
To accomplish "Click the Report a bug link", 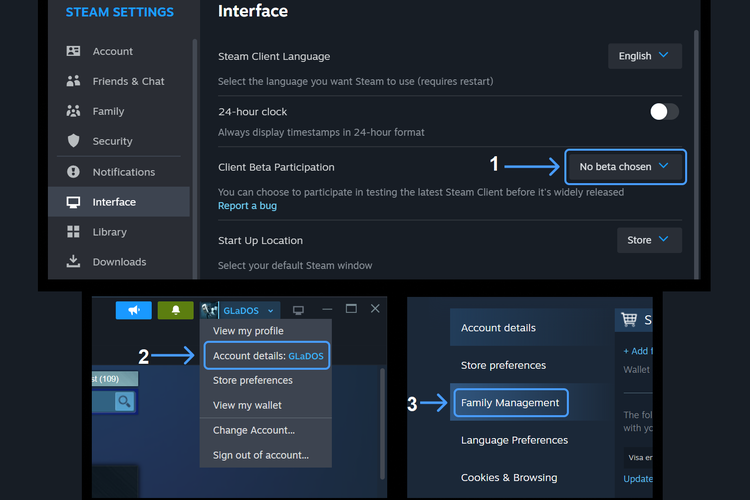I will (x=247, y=206).
